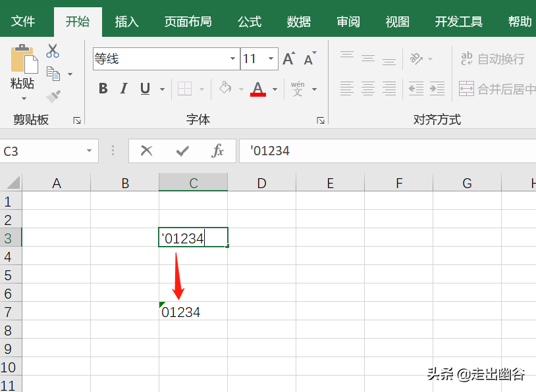This screenshot has width=536, height=392.
Task: Apply the red font color A
Action: 258,89
